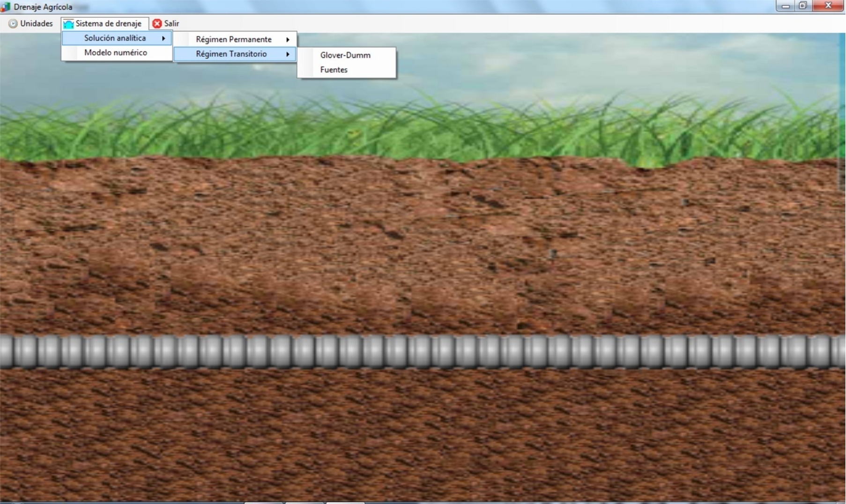Select the Solución analítica menu entry
This screenshot has width=846, height=504.
click(x=115, y=38)
